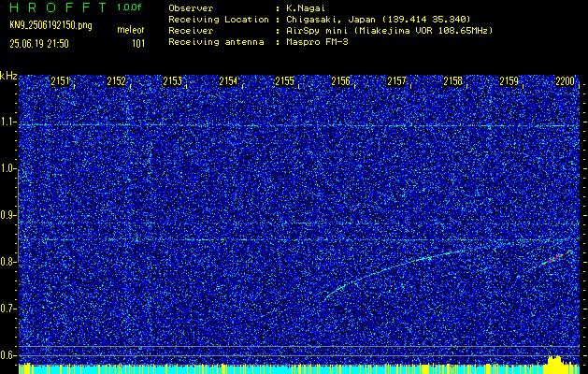Select the Chigasaki, Japan location value
The image size is (588, 374).
point(378,19)
